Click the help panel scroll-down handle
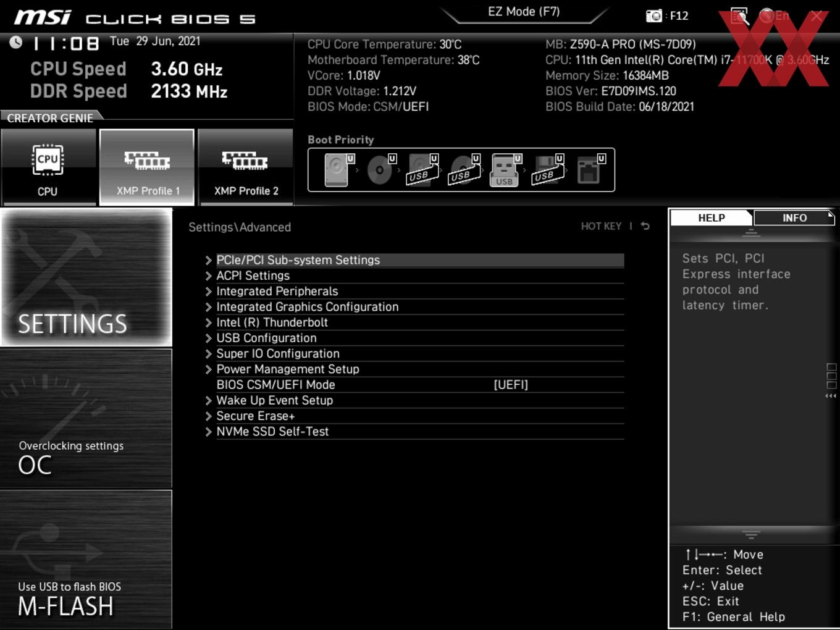 [751, 535]
